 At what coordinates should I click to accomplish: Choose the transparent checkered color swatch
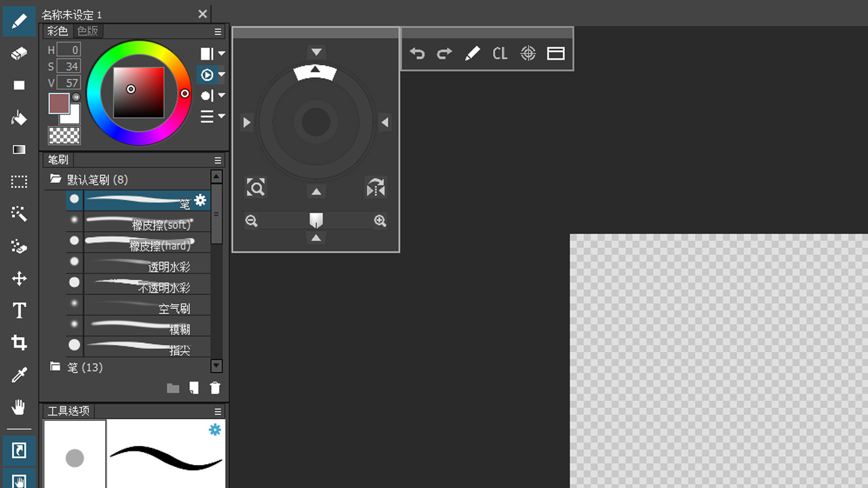point(64,136)
